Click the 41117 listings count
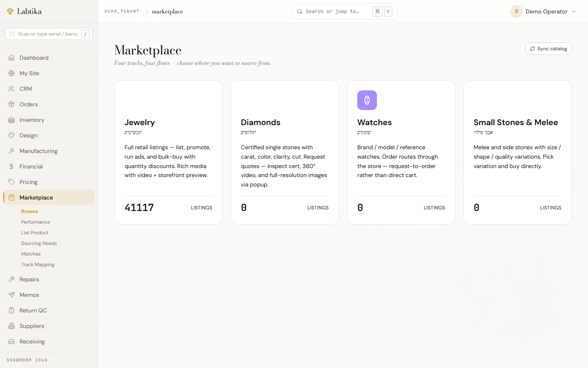Image resolution: width=588 pixels, height=368 pixels. 139,208
